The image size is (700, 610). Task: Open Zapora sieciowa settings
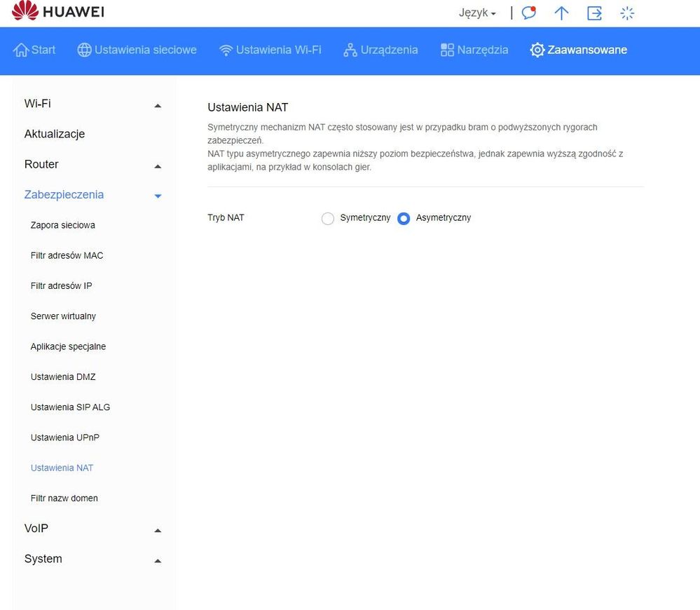pos(63,225)
